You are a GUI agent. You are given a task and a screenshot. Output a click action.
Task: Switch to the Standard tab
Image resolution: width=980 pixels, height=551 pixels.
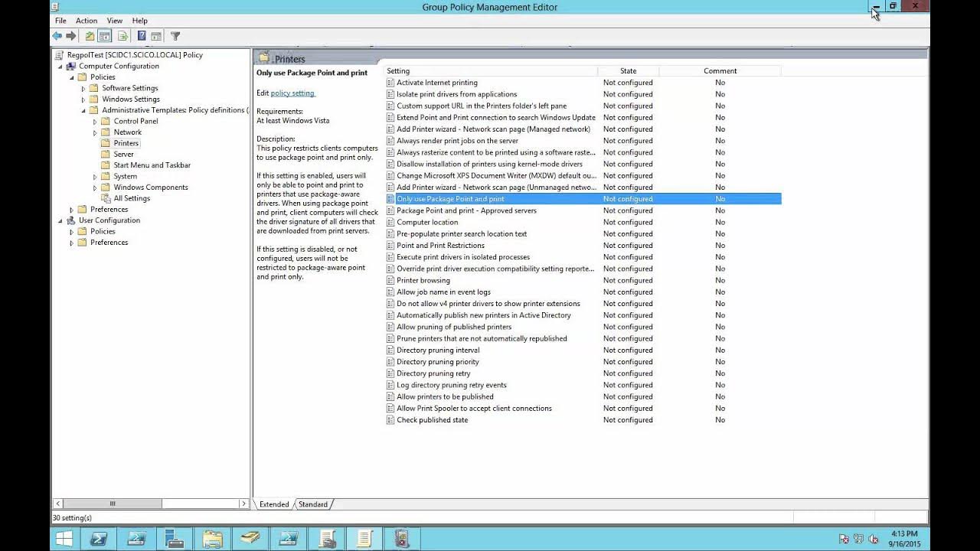tap(313, 504)
